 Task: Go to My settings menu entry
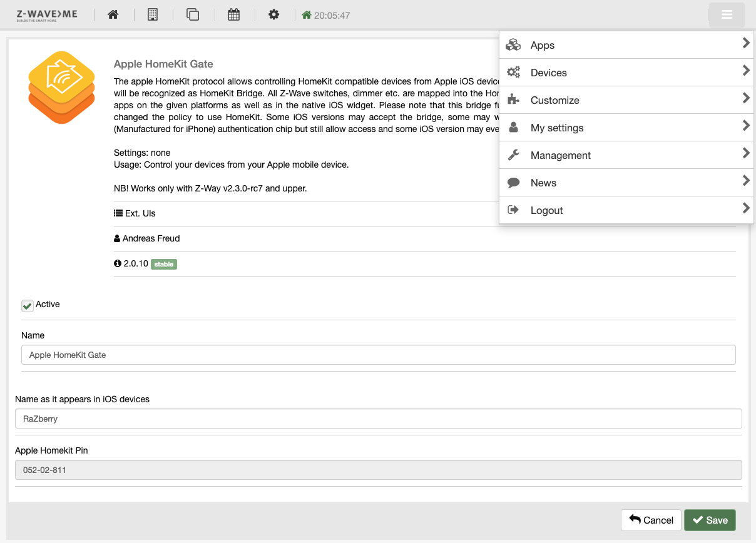tap(626, 128)
